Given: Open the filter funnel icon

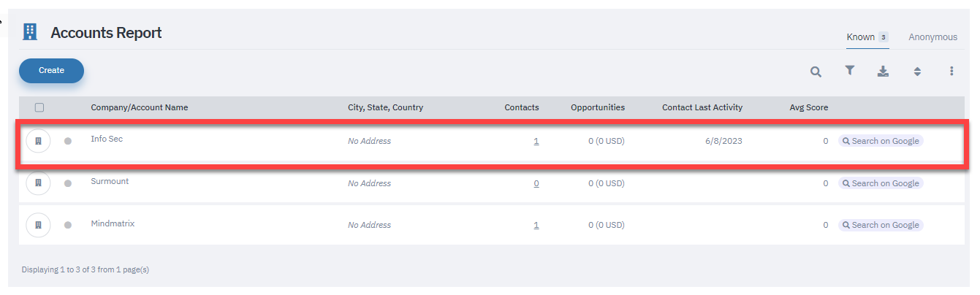Looking at the screenshot, I should [850, 70].
